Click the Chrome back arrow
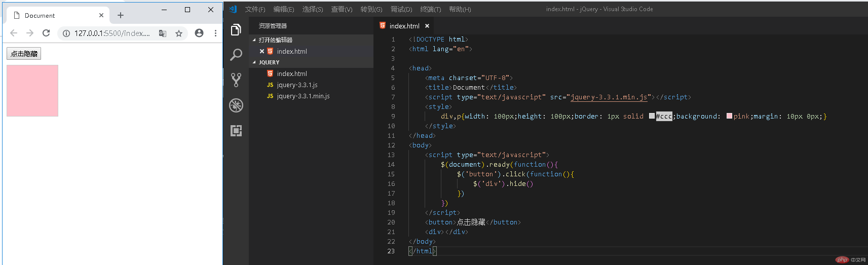Image resolution: width=868 pixels, height=265 pixels. (14, 33)
